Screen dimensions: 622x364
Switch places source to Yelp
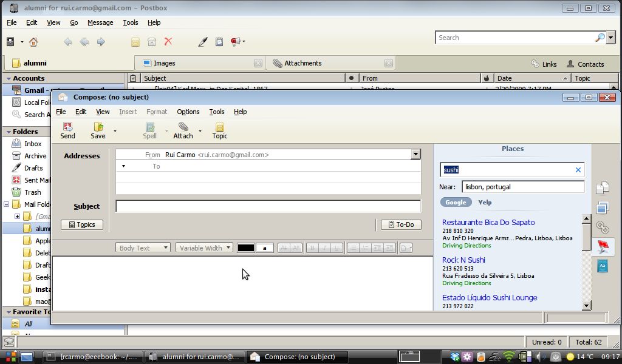click(485, 202)
